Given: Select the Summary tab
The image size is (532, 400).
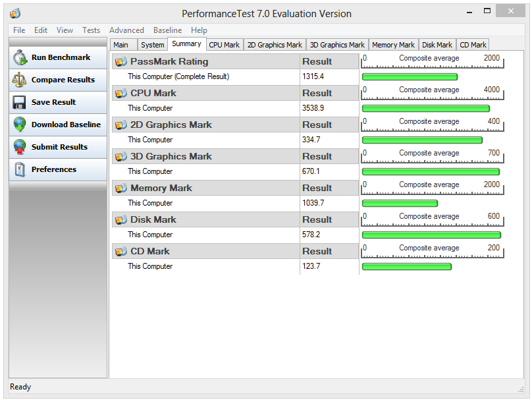Looking at the screenshot, I should 186,43.
